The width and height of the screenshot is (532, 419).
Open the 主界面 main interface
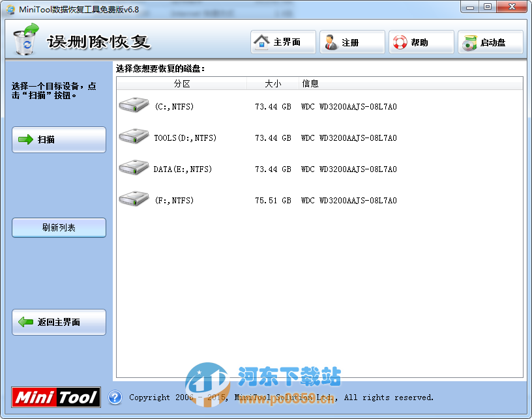click(x=283, y=41)
